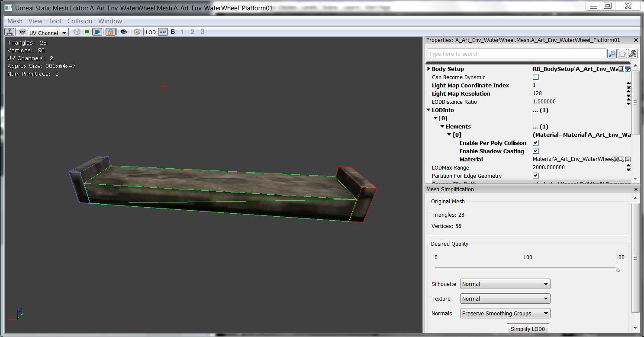Click the realtime/socket tool icon at toolbar start
This screenshot has height=337, width=644.
click(x=9, y=32)
